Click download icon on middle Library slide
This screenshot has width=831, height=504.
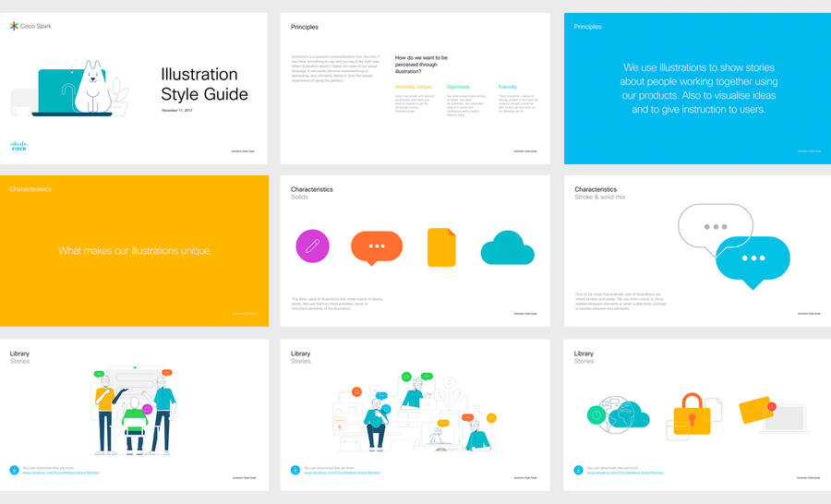(x=295, y=470)
